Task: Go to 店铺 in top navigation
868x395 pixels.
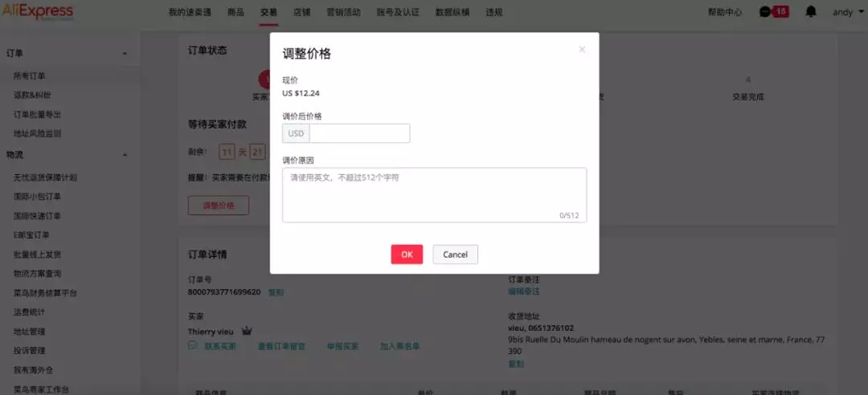Action: pyautogui.click(x=302, y=12)
